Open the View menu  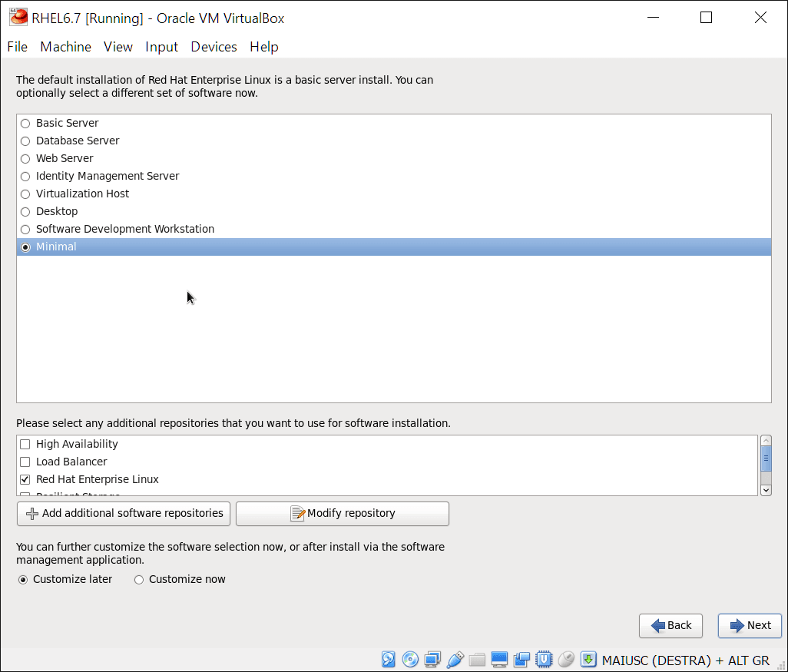tap(118, 47)
